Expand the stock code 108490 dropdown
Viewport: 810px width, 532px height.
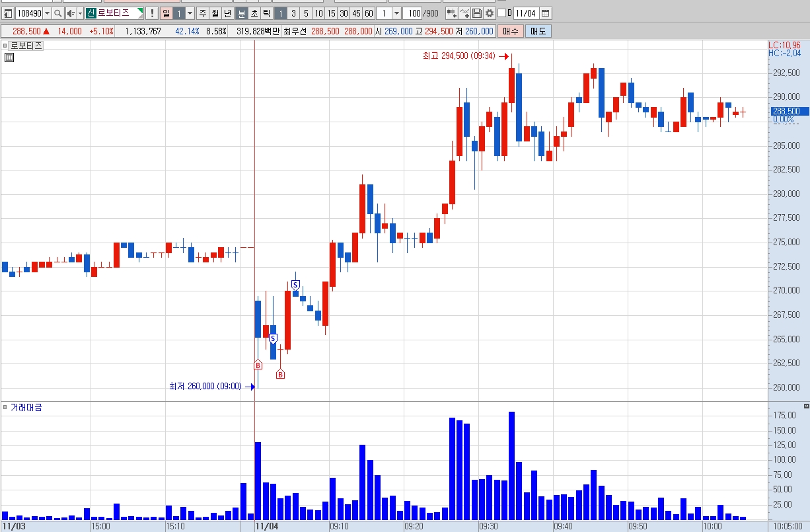[47, 13]
